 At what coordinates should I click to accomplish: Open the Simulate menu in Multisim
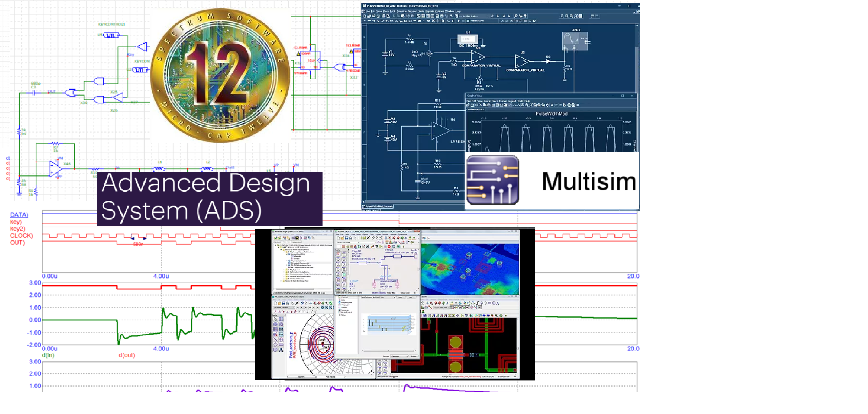[402, 11]
